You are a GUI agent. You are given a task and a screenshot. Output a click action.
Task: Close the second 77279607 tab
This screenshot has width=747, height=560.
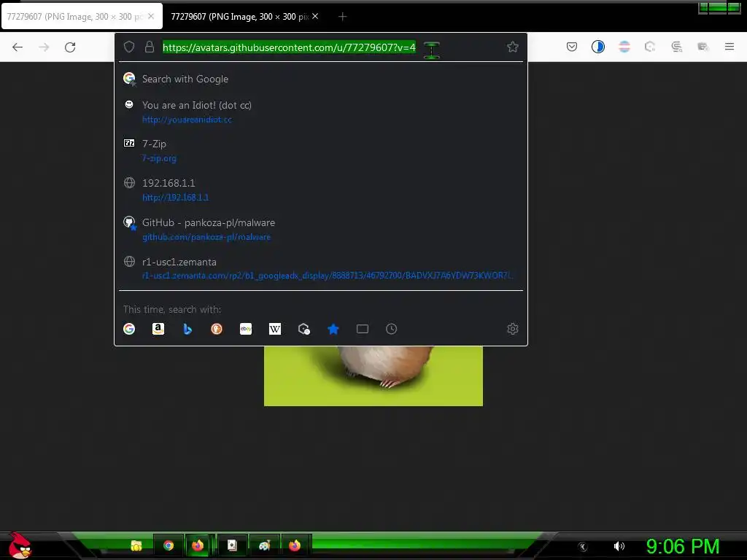tap(315, 16)
